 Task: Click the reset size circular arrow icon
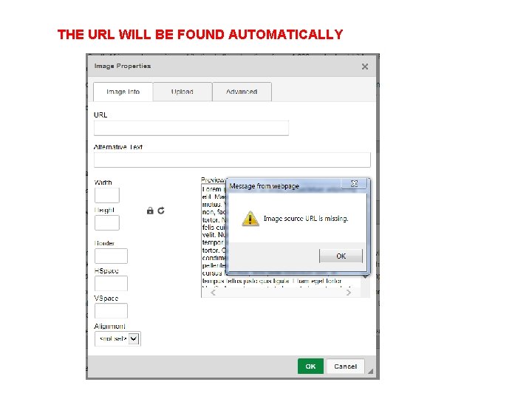(161, 211)
